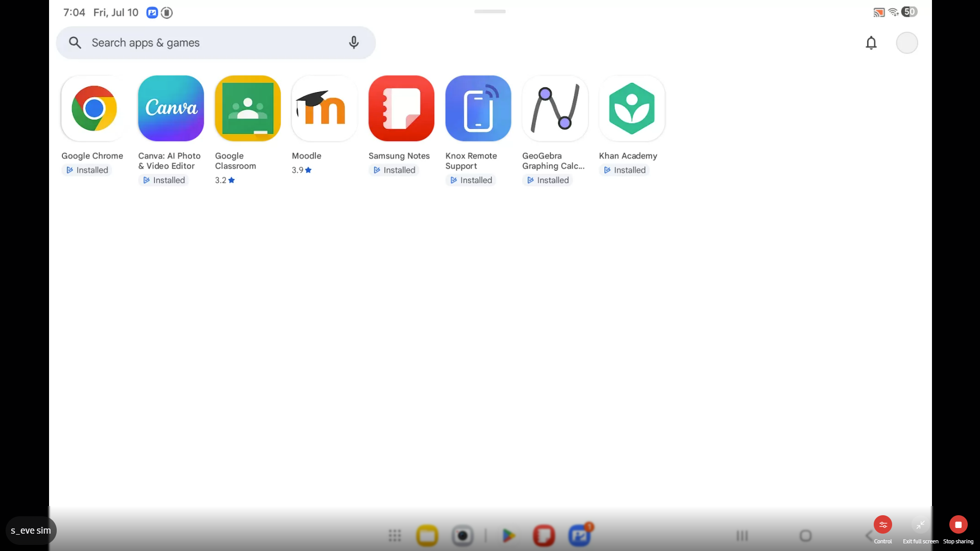
Task: Tap the recent apps navigation button
Action: pyautogui.click(x=742, y=536)
